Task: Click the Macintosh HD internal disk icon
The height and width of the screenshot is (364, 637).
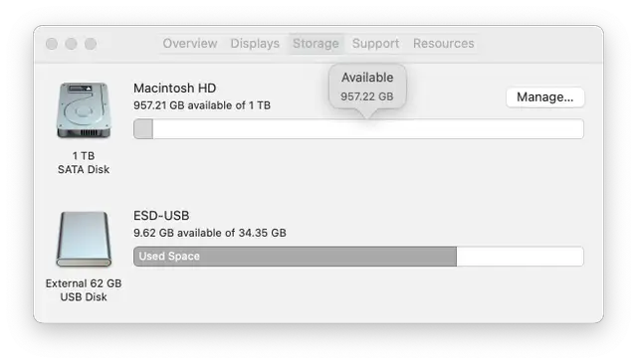Action: coord(84,110)
